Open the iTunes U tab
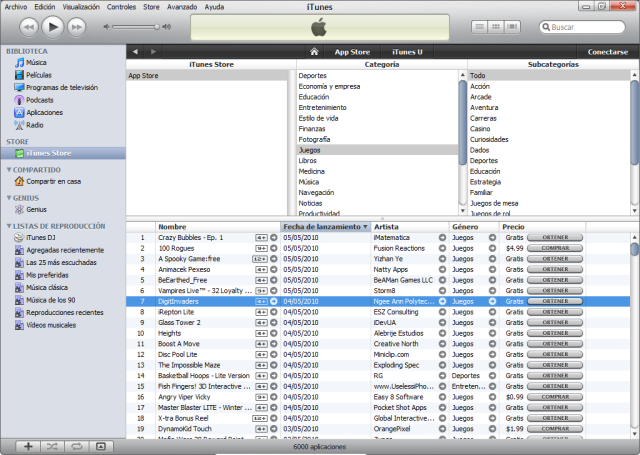640x455 pixels. pos(407,52)
